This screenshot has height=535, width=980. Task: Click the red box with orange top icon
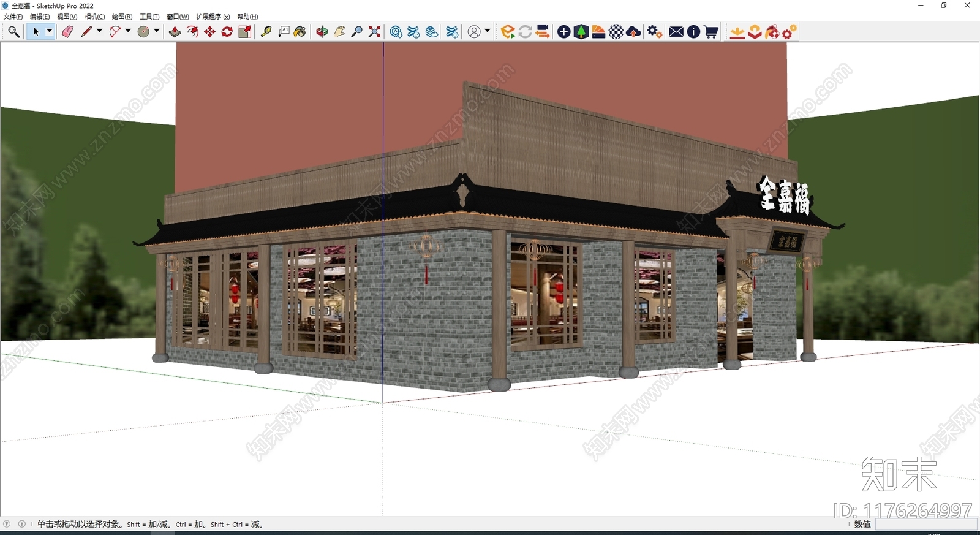pos(755,32)
